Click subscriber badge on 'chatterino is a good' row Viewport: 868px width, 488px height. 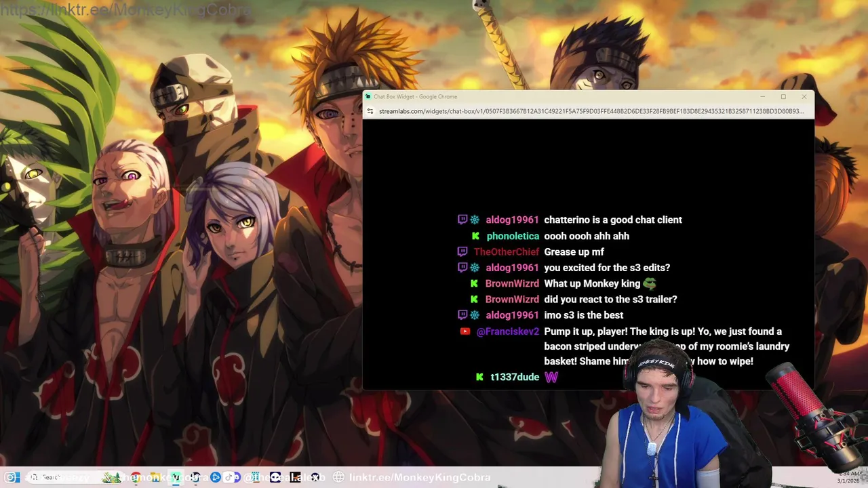475,220
